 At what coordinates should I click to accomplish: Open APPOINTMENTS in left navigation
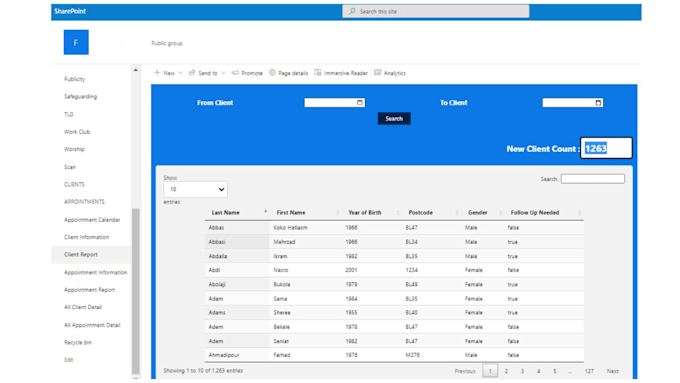[84, 202]
